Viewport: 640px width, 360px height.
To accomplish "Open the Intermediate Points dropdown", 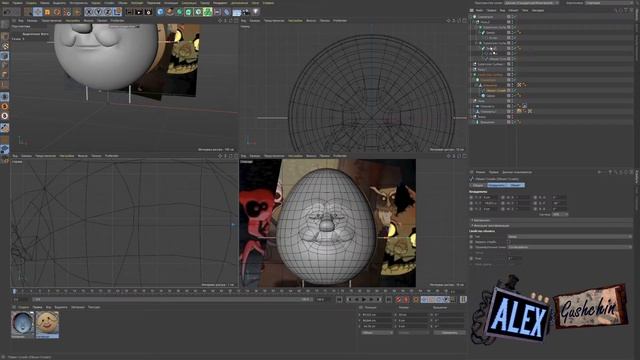I will coord(569,247).
